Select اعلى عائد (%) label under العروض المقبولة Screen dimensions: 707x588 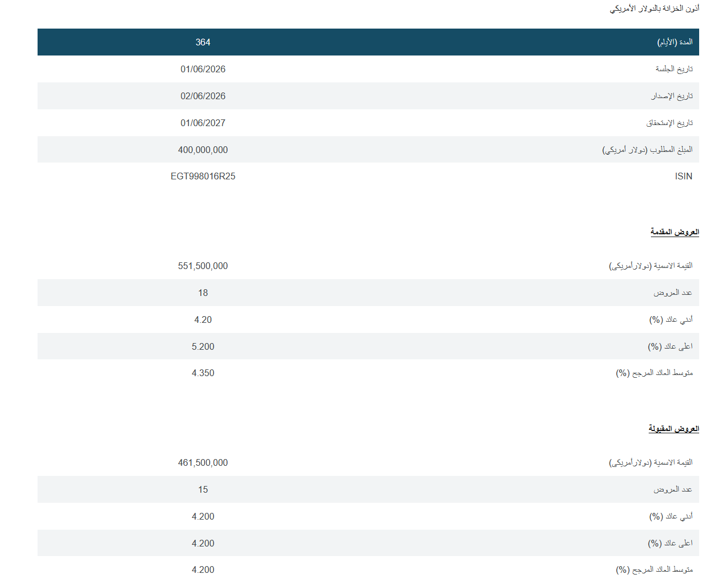coord(670,543)
